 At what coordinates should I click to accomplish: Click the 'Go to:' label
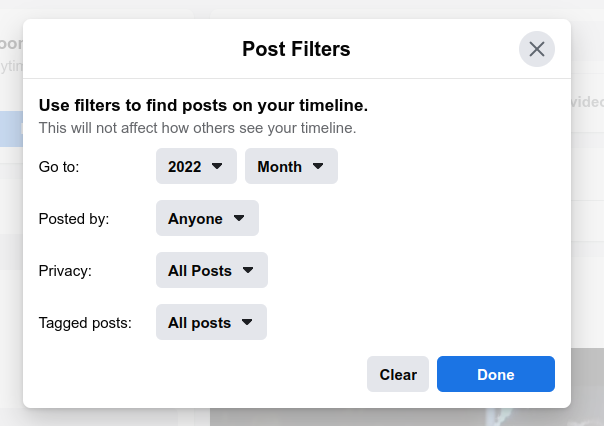(x=59, y=167)
